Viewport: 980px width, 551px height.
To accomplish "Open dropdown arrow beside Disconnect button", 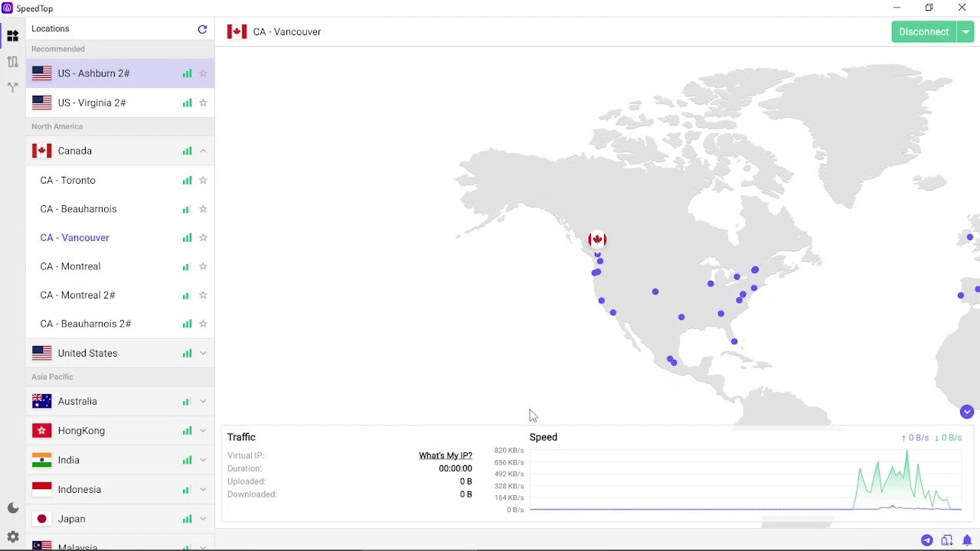I will (x=965, y=32).
